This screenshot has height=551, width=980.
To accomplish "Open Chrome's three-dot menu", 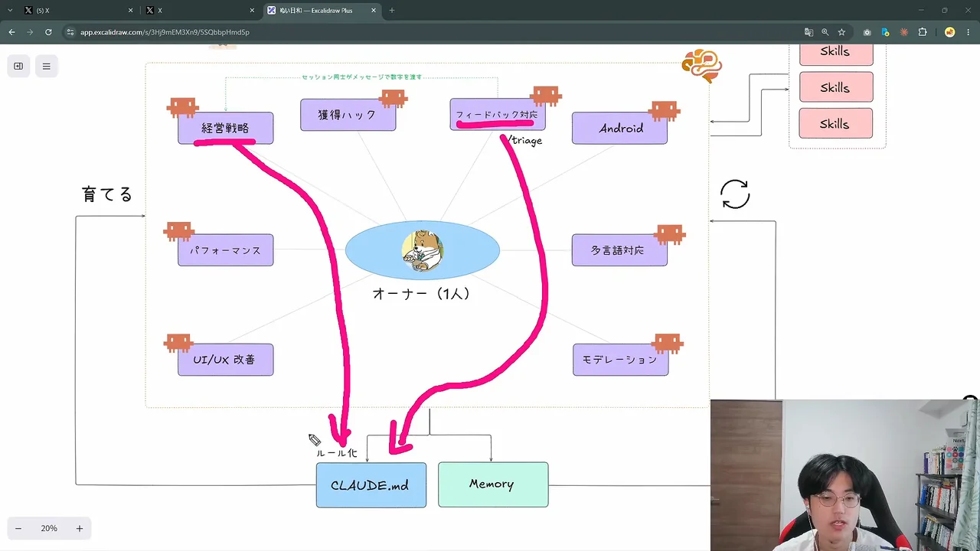I will coord(969,32).
